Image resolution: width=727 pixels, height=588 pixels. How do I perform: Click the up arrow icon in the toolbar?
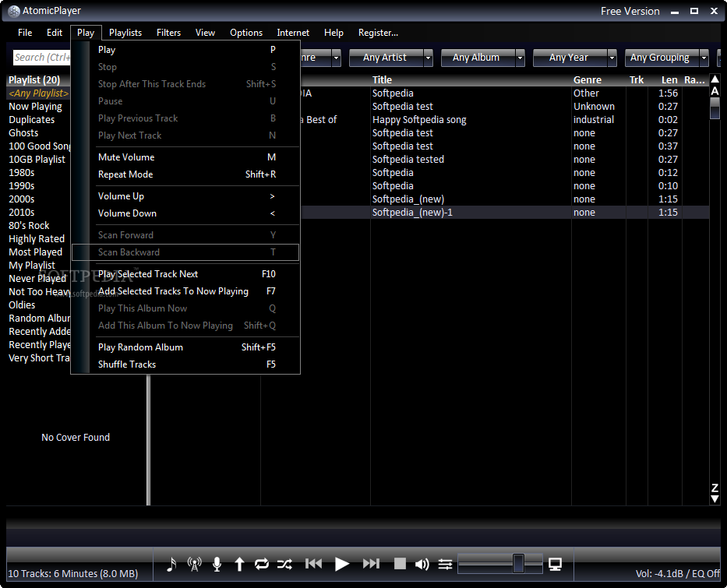click(x=239, y=564)
